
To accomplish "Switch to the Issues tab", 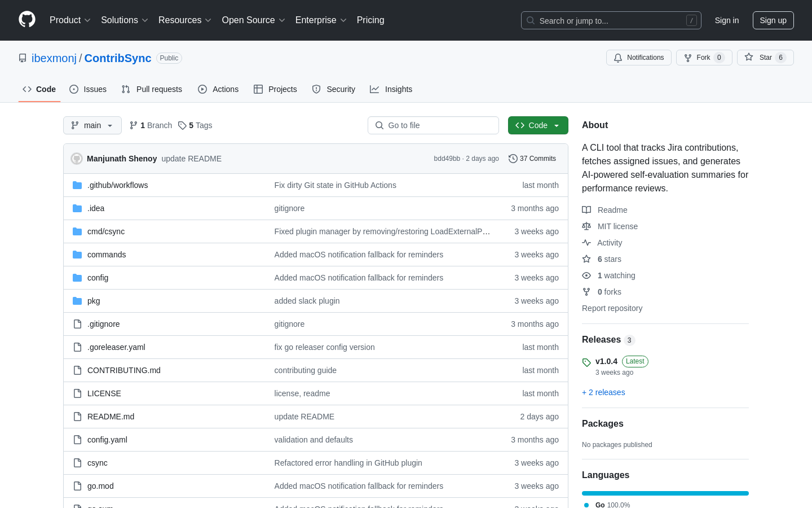I will tap(88, 89).
